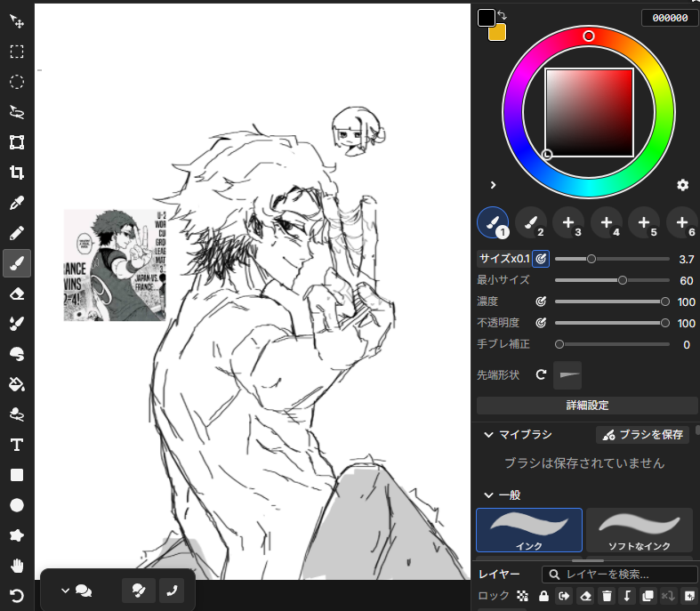Click the 濃度 density slider

coord(612,301)
